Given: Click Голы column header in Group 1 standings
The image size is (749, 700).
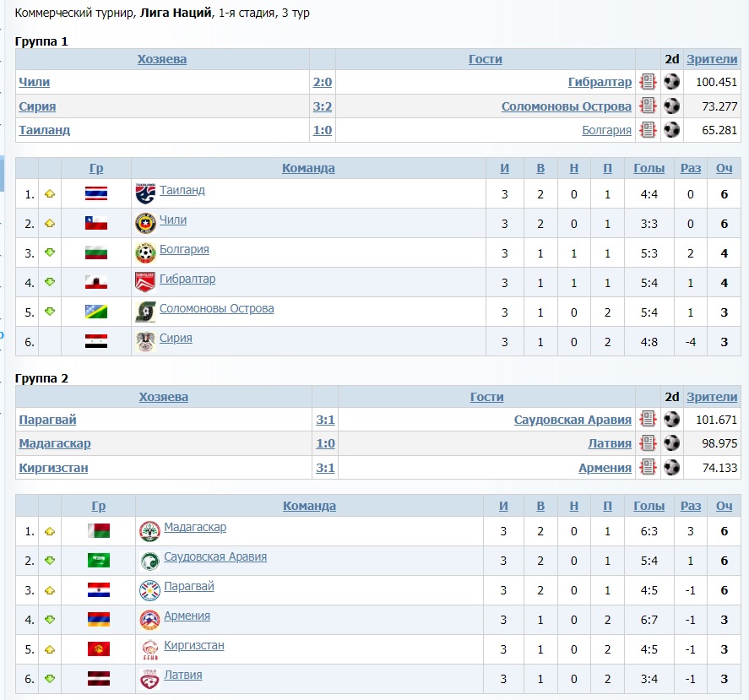Looking at the screenshot, I should click(x=649, y=168).
